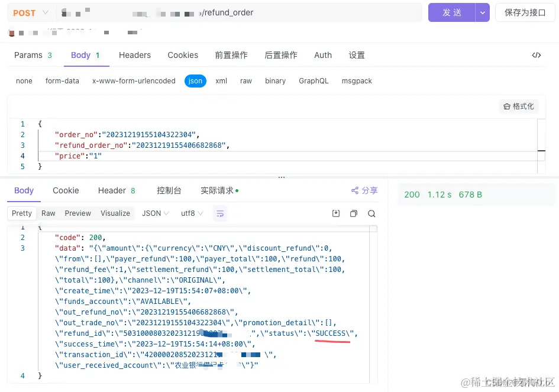Open the code generation icon
Viewport: 559px width, 392px height.
coord(536,55)
